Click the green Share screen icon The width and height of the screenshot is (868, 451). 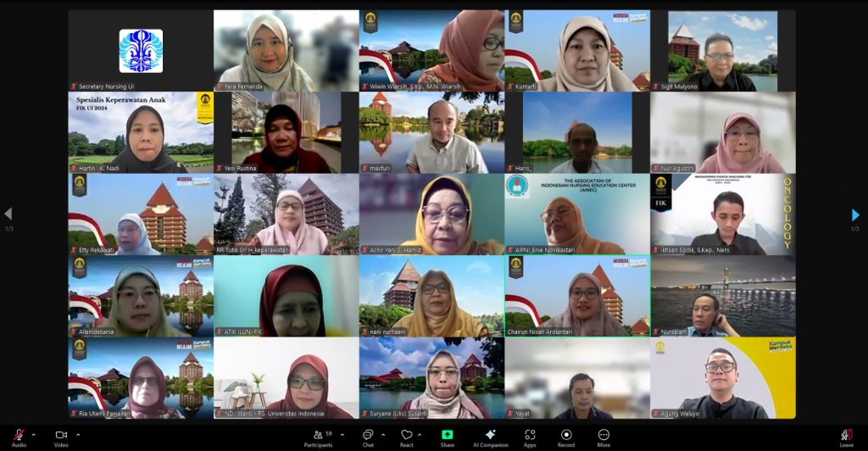tap(447, 435)
